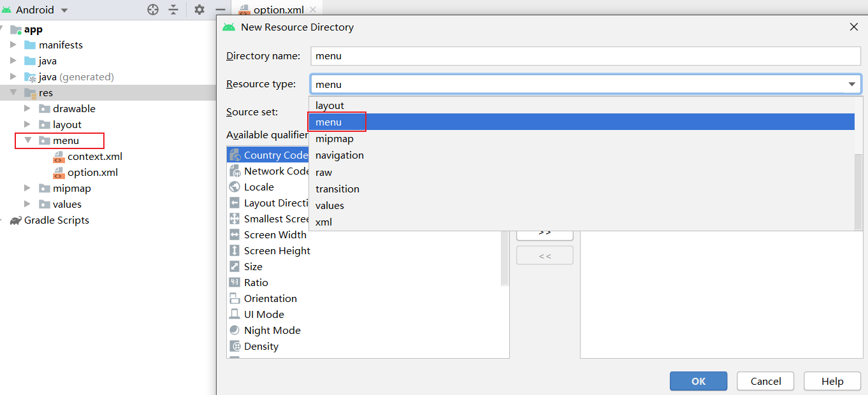868x395 pixels.
Task: Open the Android project view dropdown
Action: coord(64,11)
